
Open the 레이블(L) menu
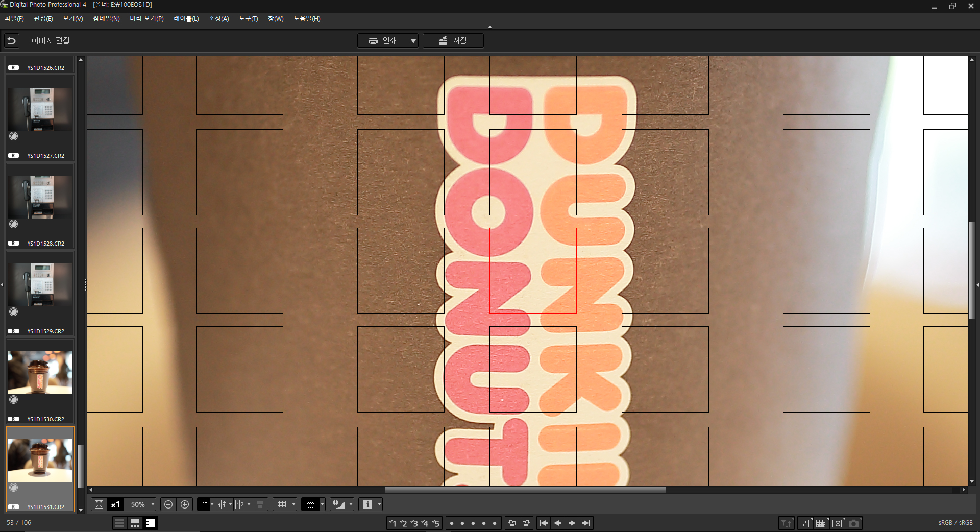pos(186,18)
